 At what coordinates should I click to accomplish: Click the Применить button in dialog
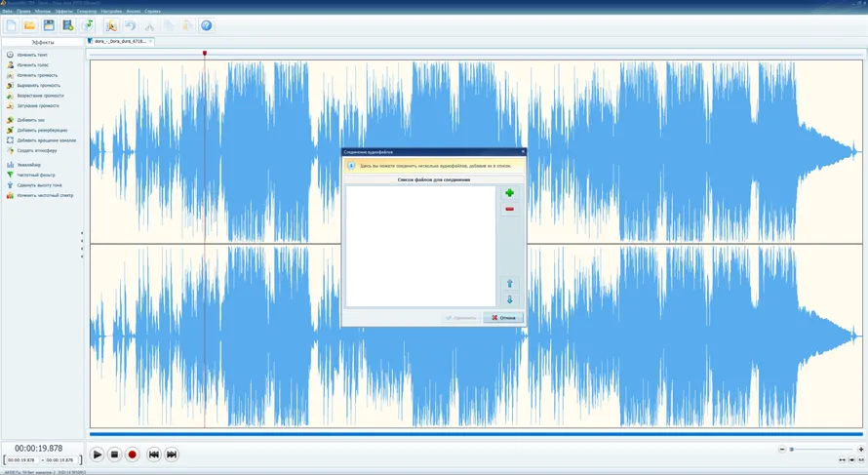point(461,318)
